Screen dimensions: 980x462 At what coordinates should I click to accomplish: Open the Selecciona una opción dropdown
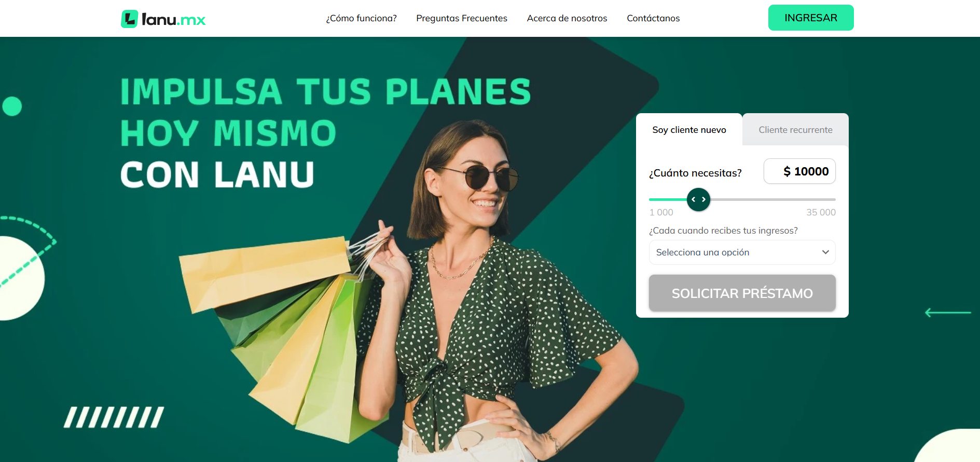tap(742, 252)
